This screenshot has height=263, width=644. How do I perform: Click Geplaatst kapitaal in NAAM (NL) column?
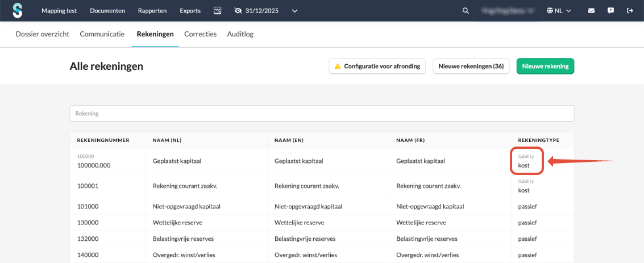pos(177,161)
